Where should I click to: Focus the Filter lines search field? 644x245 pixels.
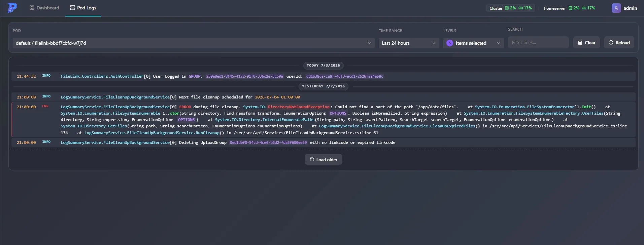point(538,42)
